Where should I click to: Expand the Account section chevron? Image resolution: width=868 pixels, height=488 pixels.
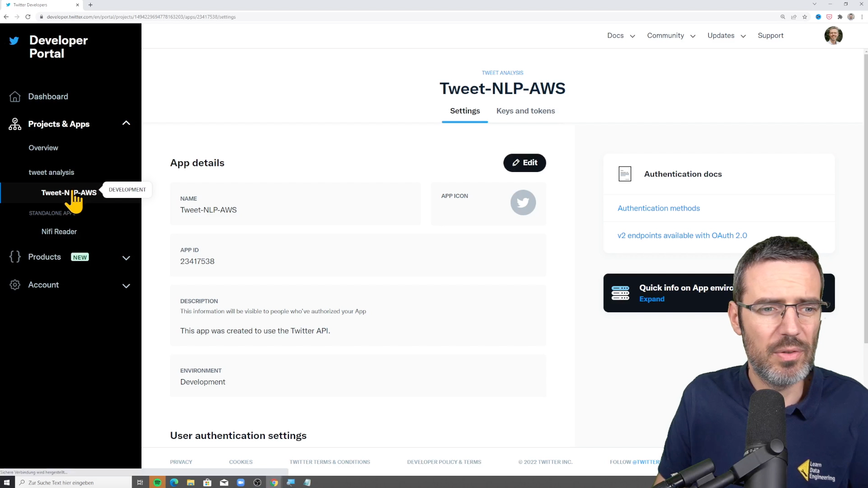[x=126, y=286]
